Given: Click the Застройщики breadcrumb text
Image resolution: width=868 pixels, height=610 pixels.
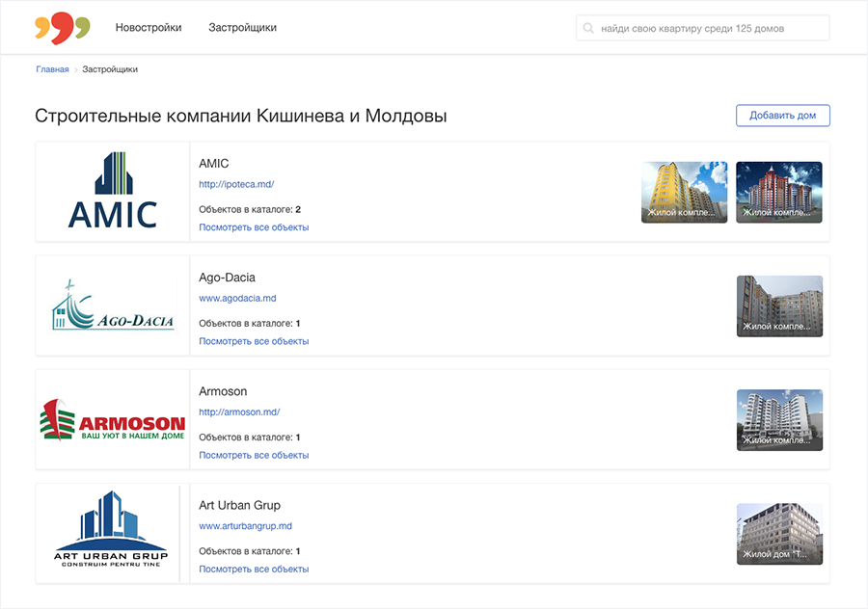Looking at the screenshot, I should coord(110,69).
